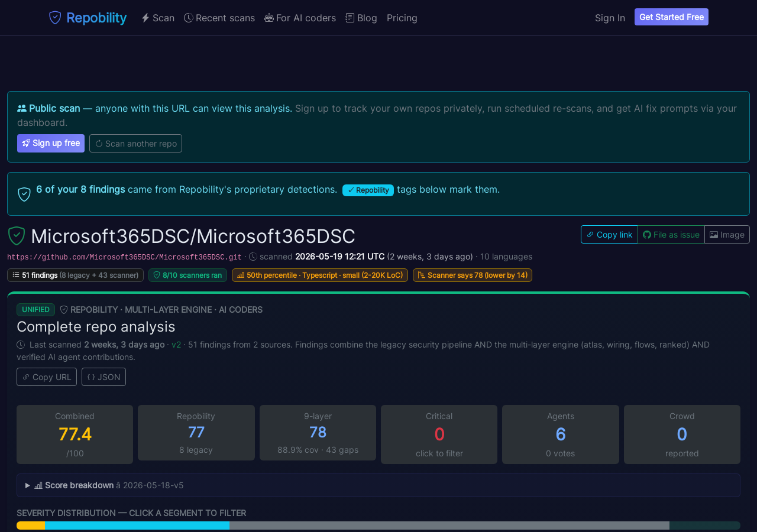
Task: Click the "6 of your 8 findings" text
Action: click(80, 189)
